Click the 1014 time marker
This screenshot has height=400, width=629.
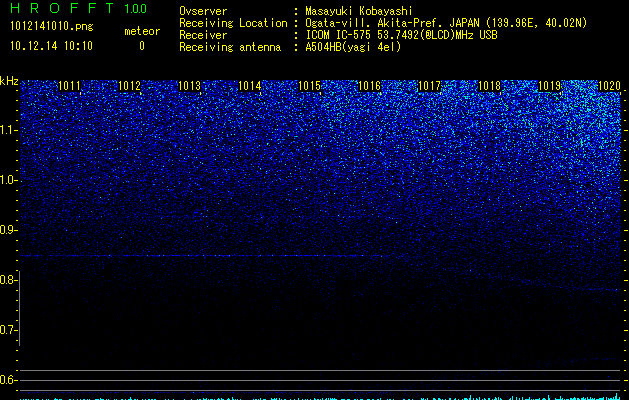(x=249, y=86)
